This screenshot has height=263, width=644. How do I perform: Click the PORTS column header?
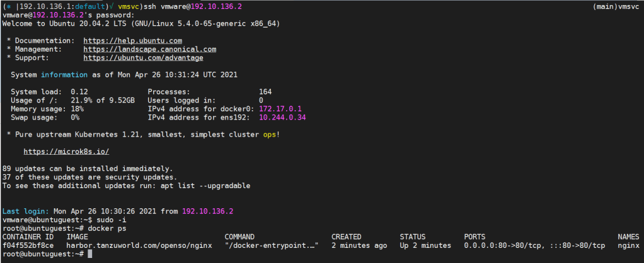pyautogui.click(x=474, y=237)
